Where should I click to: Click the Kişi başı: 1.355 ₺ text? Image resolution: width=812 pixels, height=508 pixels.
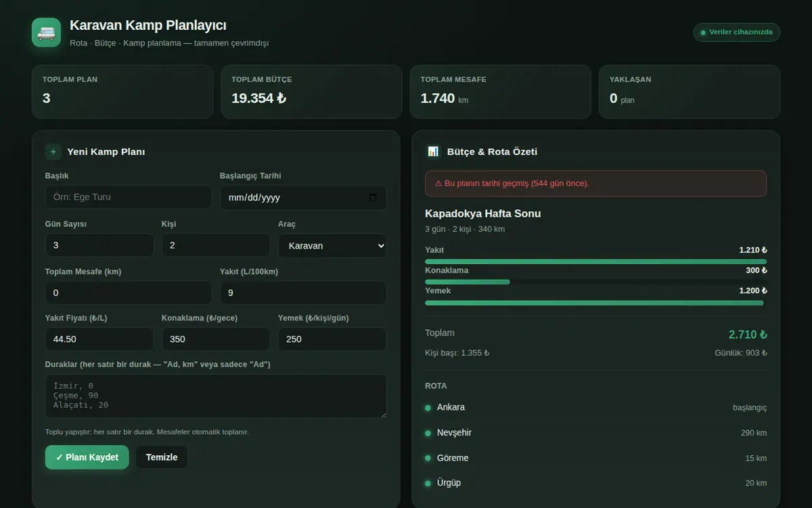pyautogui.click(x=457, y=353)
